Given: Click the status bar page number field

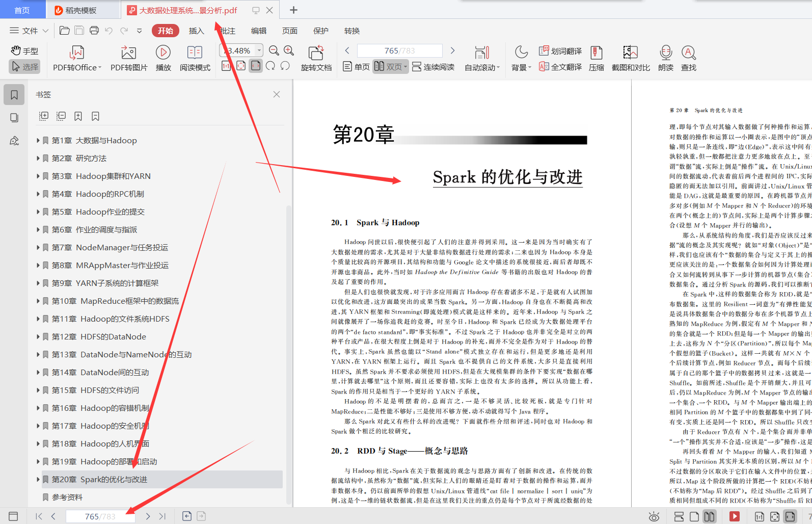Looking at the screenshot, I should click(100, 516).
